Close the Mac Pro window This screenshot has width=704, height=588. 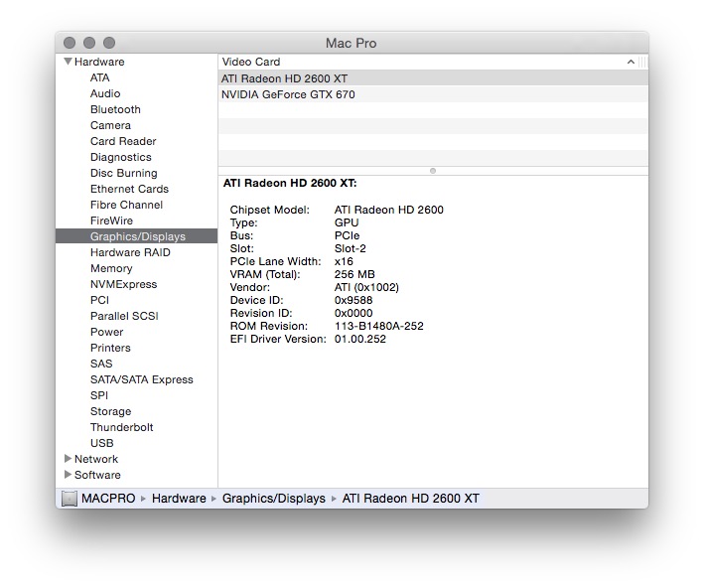pos(70,43)
